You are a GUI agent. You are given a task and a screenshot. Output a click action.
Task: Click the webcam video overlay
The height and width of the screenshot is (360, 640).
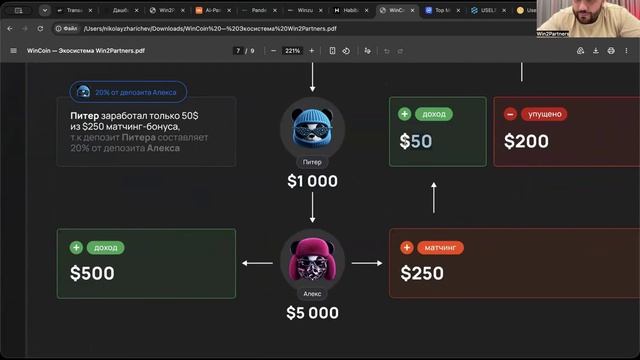tap(588, 19)
